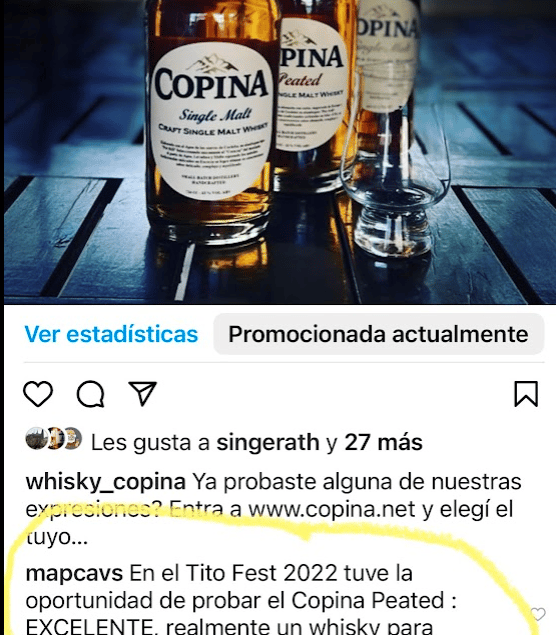Save post with the bookmark icon
The image size is (556, 635).
526,394
